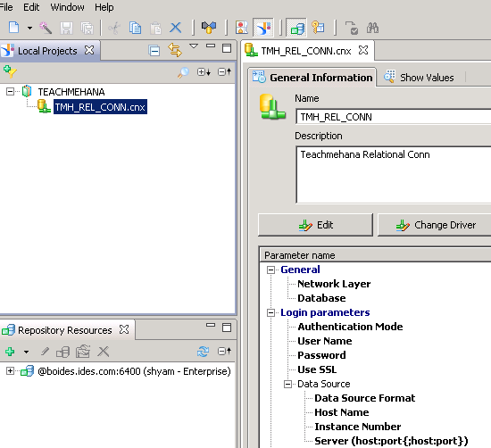491x448 pixels.
Task: Switch to the Show Values tab
Action: point(419,77)
